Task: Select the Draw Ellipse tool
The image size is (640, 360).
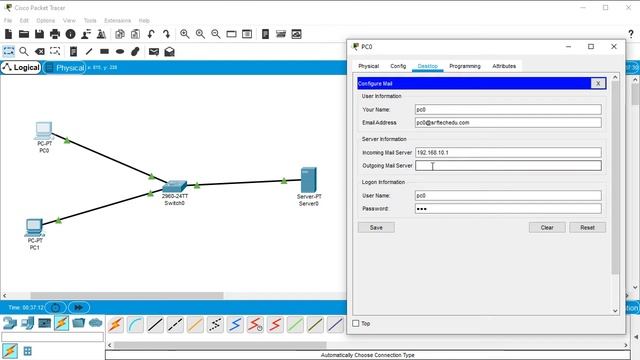Action: pos(120,51)
